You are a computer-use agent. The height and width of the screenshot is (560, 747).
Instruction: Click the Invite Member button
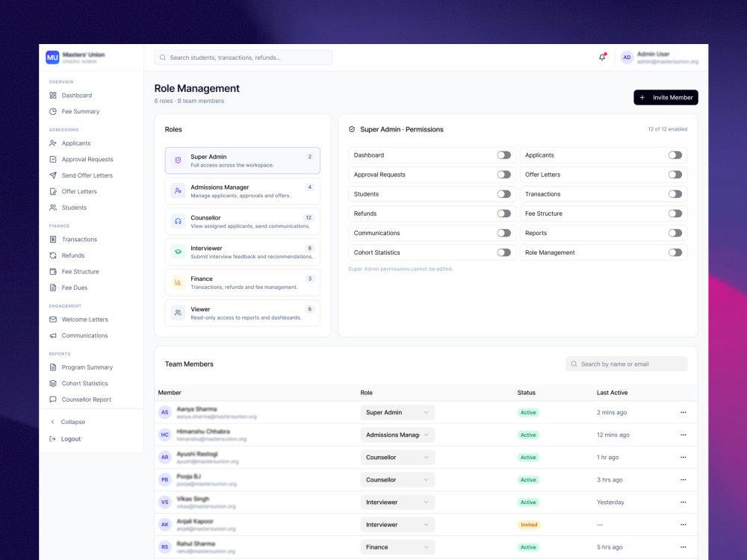click(x=666, y=97)
